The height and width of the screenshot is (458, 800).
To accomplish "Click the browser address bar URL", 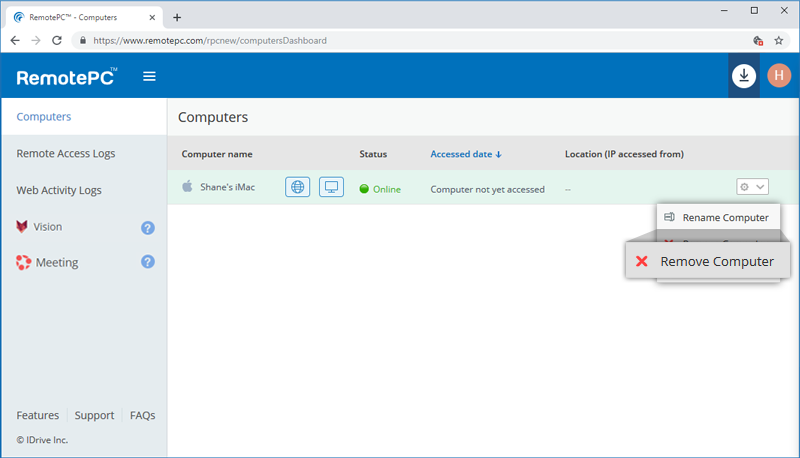I will [x=210, y=40].
